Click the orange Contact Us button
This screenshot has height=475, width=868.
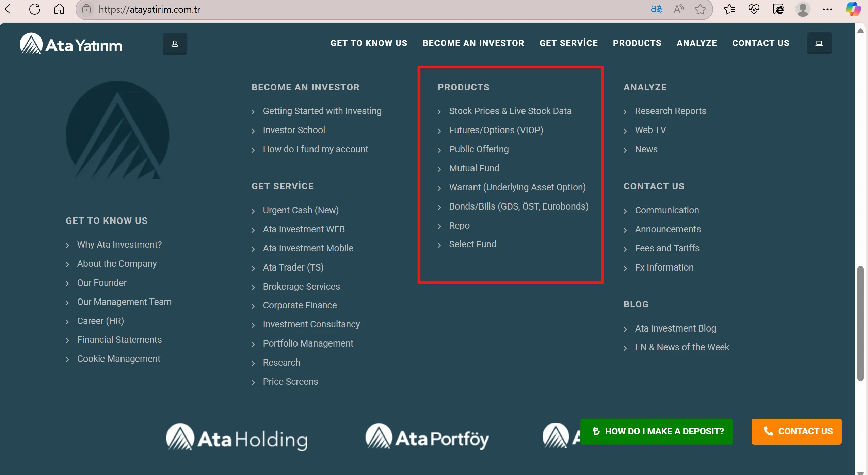[x=797, y=431]
